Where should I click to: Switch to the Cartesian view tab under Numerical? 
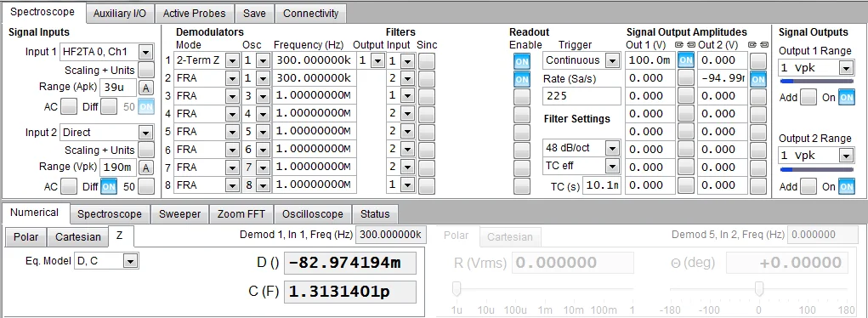pyautogui.click(x=78, y=236)
